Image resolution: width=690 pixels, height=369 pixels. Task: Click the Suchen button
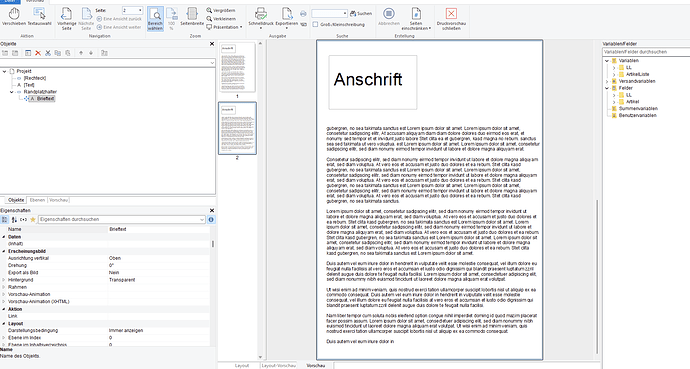pos(361,14)
